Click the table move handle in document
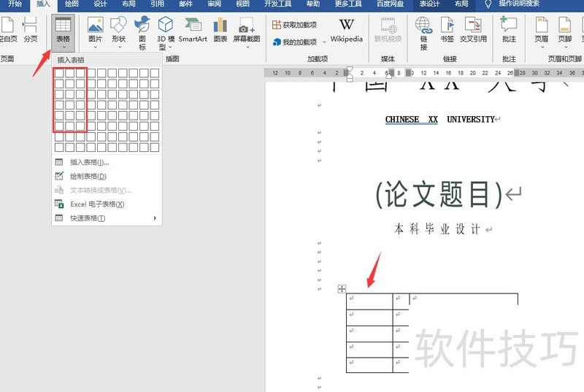Screen dimensions: 584x392 [342, 289]
